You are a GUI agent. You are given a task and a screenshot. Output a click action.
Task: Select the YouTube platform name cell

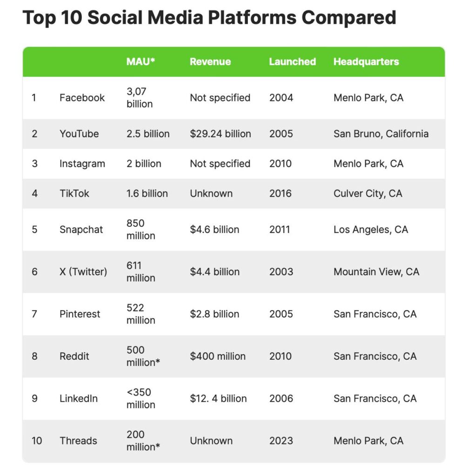(79, 134)
